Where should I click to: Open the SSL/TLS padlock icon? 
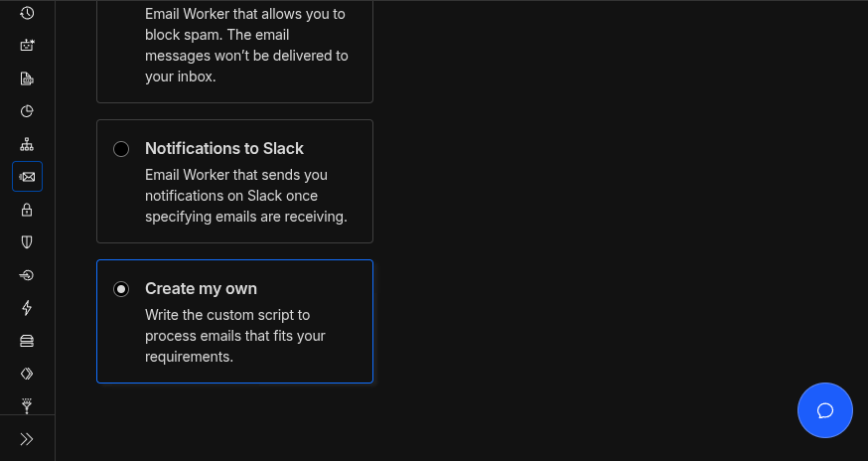pyautogui.click(x=27, y=210)
